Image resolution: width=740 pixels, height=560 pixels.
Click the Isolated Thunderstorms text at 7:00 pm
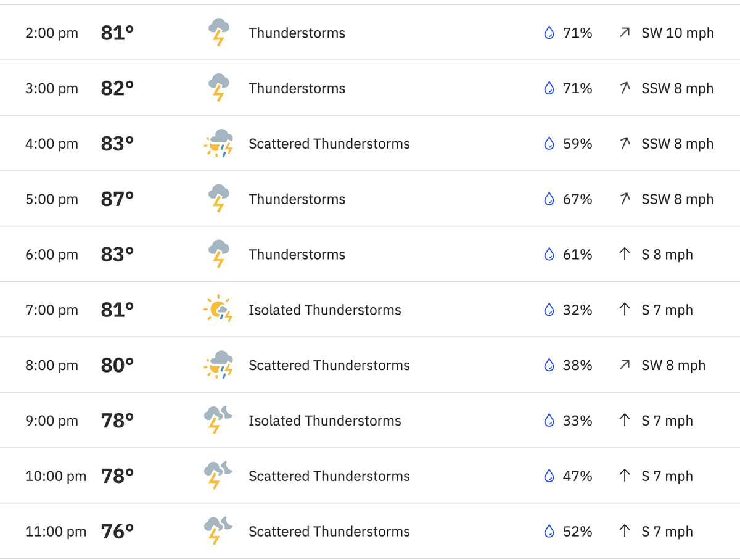(x=324, y=310)
